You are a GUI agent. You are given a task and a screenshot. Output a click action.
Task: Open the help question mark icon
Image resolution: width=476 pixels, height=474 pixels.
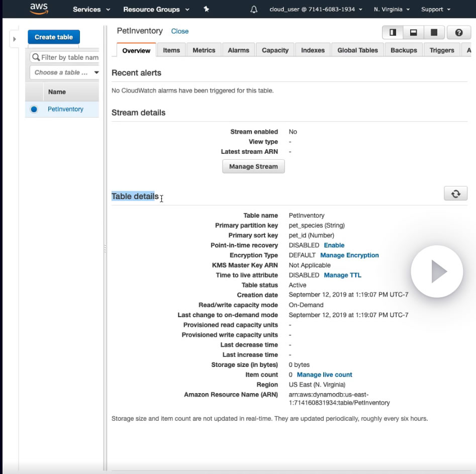click(x=459, y=33)
